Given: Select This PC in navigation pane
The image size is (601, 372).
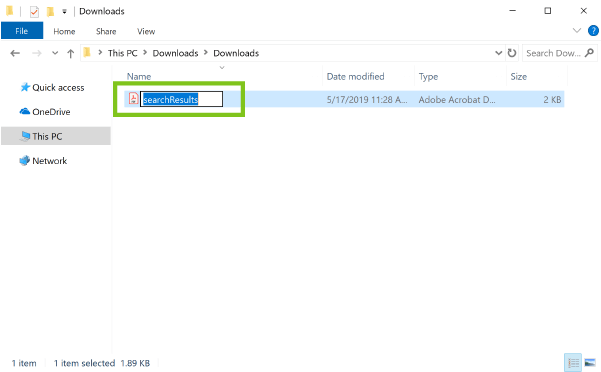Looking at the screenshot, I should coord(56,136).
